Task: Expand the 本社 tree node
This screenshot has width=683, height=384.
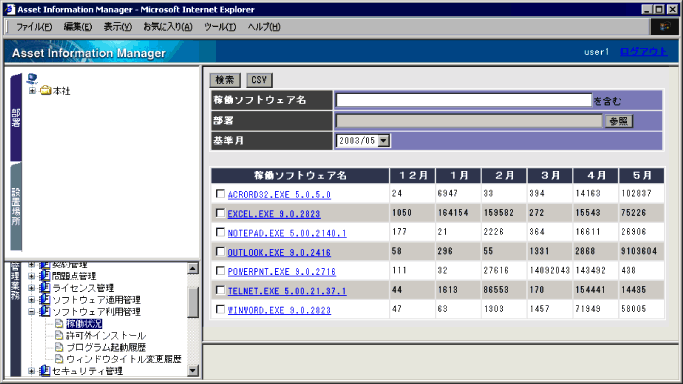Action: [x=32, y=91]
